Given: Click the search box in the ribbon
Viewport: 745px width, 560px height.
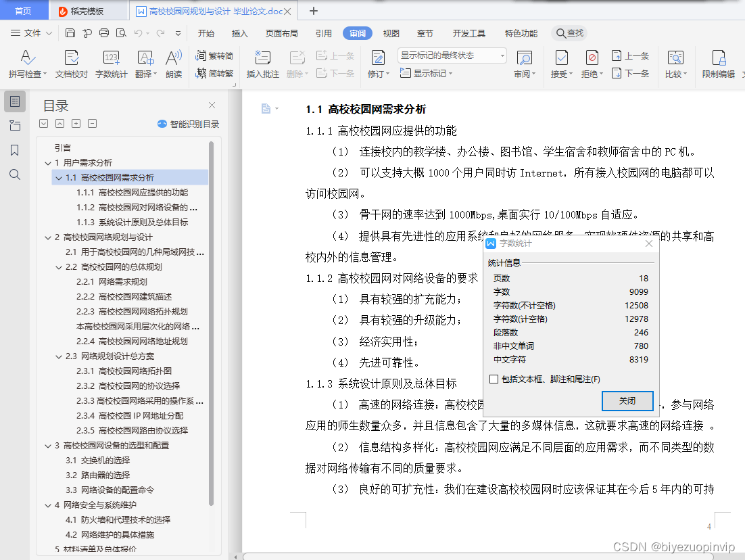Looking at the screenshot, I should click(569, 32).
